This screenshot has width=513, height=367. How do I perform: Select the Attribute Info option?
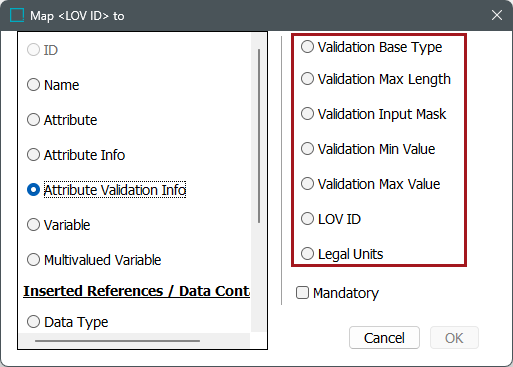(x=34, y=155)
